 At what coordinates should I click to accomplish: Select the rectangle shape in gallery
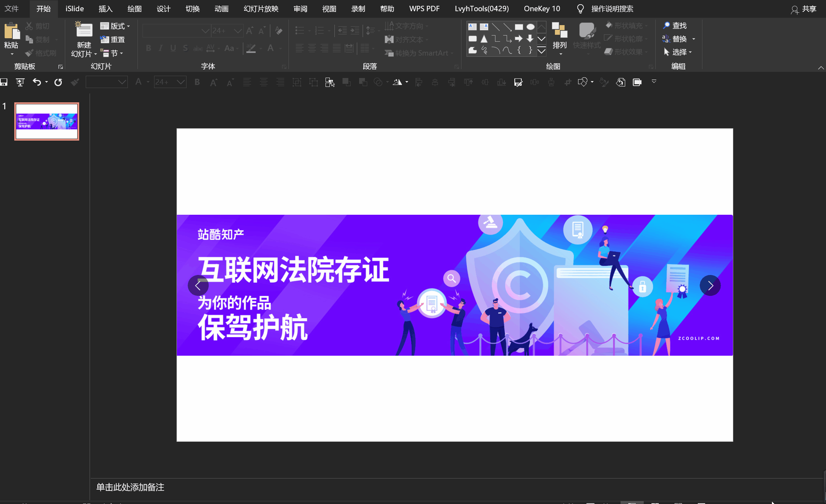click(x=519, y=27)
